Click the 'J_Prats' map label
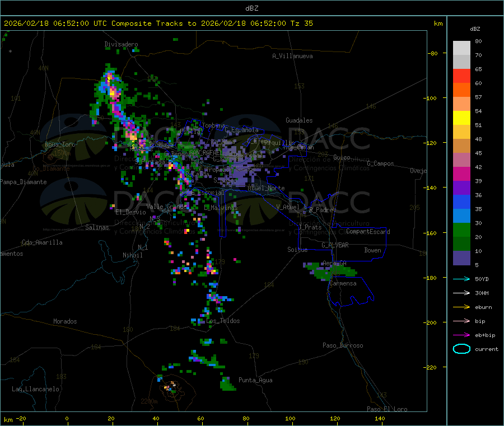 click(x=310, y=227)
